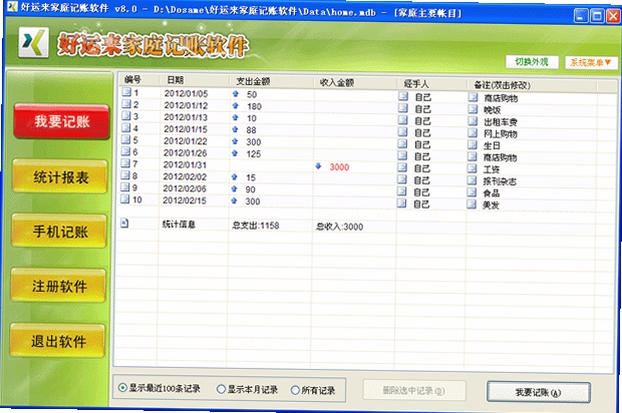Click the note icon beside 工资
622x413 pixels.
[472, 168]
